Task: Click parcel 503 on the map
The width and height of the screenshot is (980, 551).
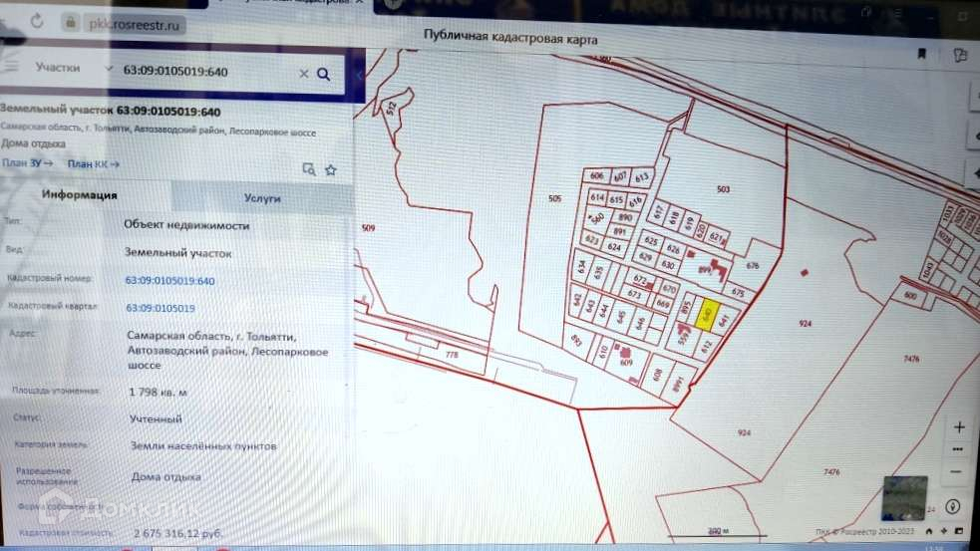Action: point(723,189)
